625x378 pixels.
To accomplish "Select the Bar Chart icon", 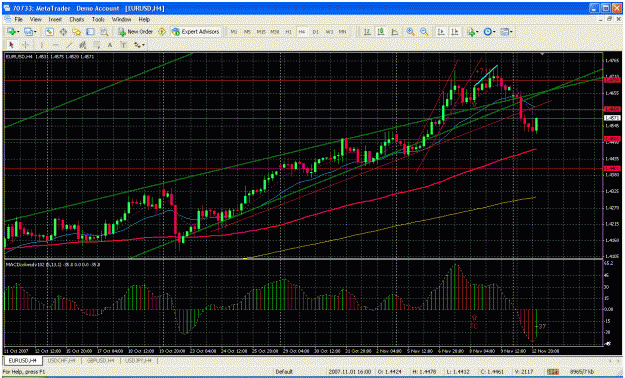I will pos(367,32).
